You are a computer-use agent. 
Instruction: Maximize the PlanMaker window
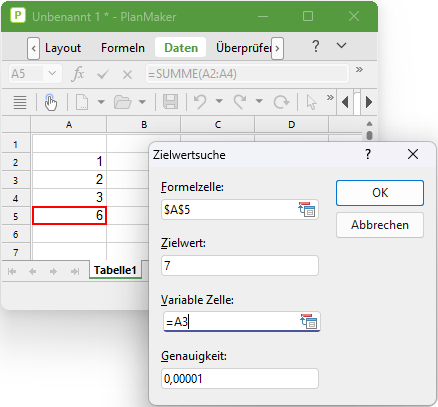point(308,16)
